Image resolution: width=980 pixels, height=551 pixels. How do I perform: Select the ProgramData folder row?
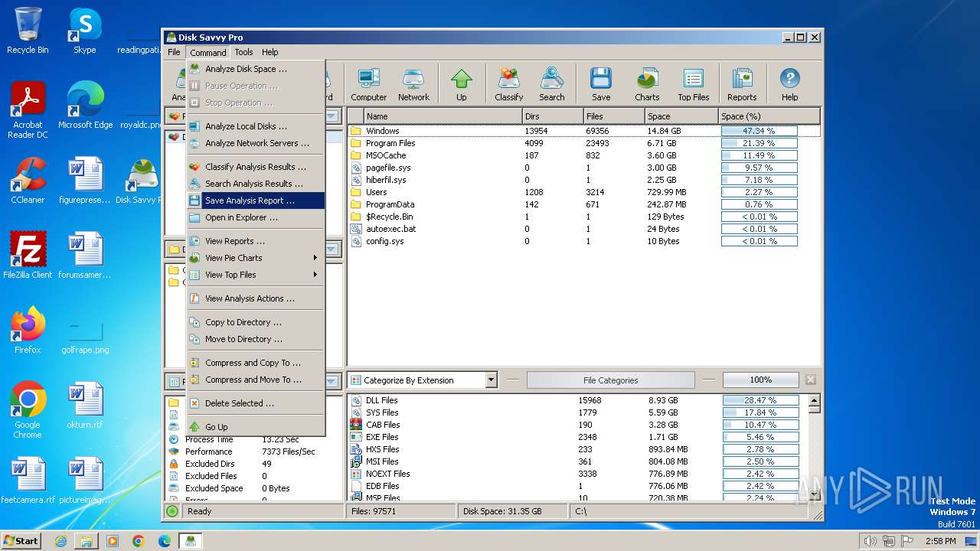click(584, 204)
